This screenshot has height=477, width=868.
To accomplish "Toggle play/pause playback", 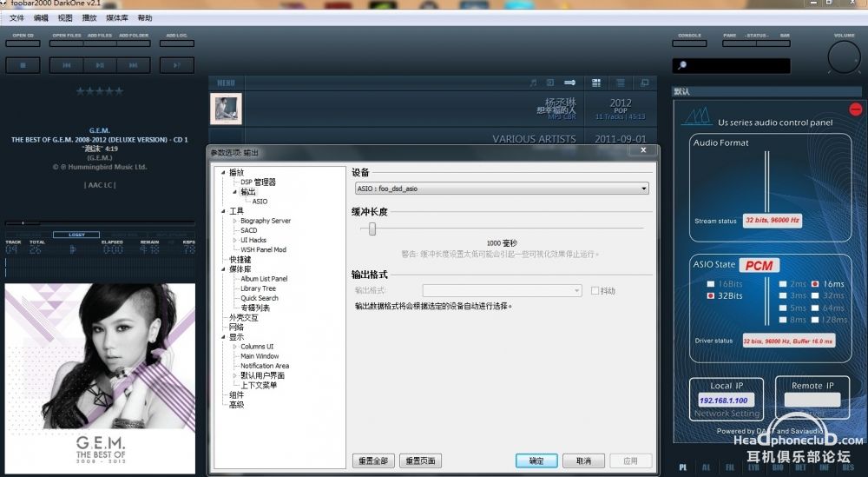I will coord(100,65).
